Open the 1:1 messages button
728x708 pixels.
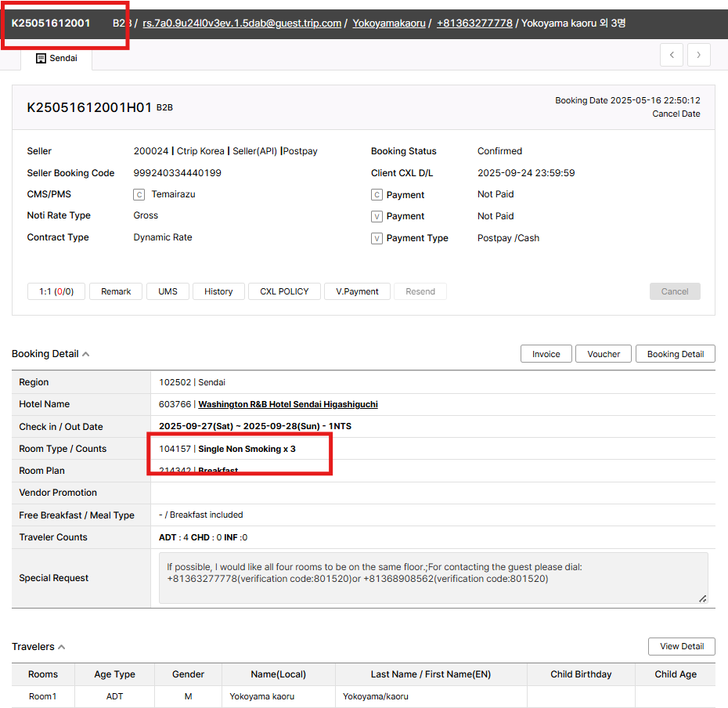[x=56, y=291]
